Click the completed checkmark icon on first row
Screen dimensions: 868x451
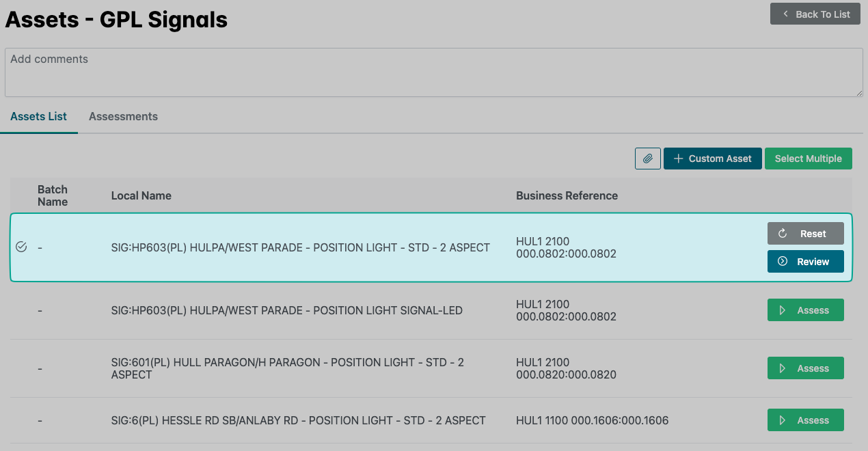pos(21,247)
